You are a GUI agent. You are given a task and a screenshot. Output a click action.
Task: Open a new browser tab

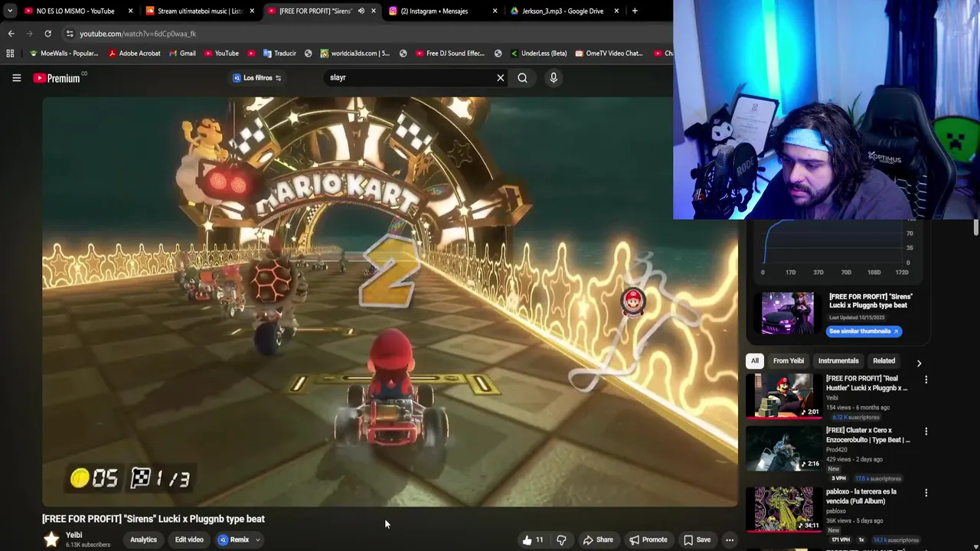635,11
